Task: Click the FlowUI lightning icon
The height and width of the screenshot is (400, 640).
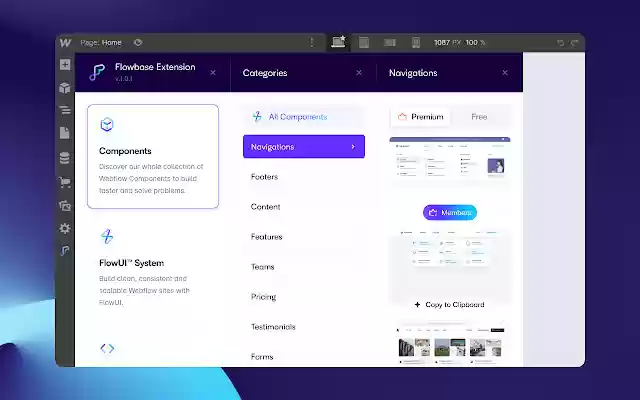Action: click(x=107, y=236)
